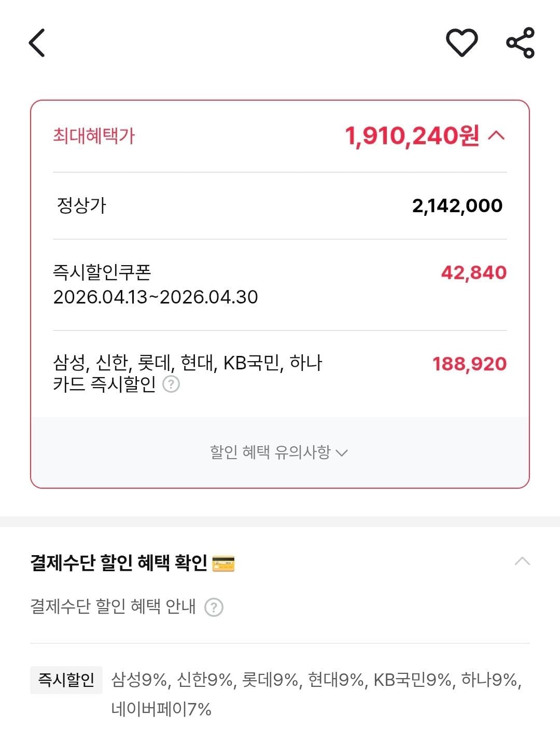Tap the 1,910,240원 maximum benefit price
560x731 pixels.
click(x=412, y=136)
